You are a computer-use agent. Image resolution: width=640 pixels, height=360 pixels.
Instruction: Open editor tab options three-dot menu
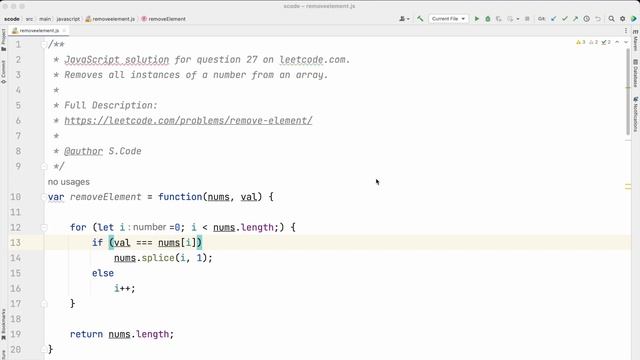(x=626, y=31)
